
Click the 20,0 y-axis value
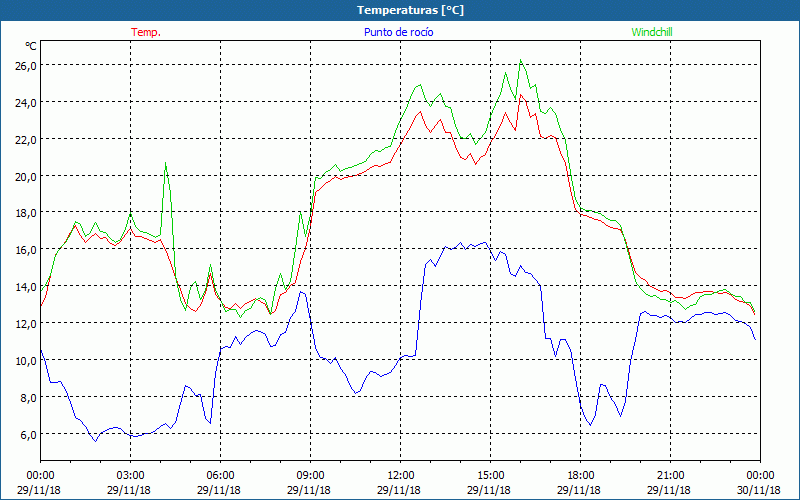click(26, 177)
